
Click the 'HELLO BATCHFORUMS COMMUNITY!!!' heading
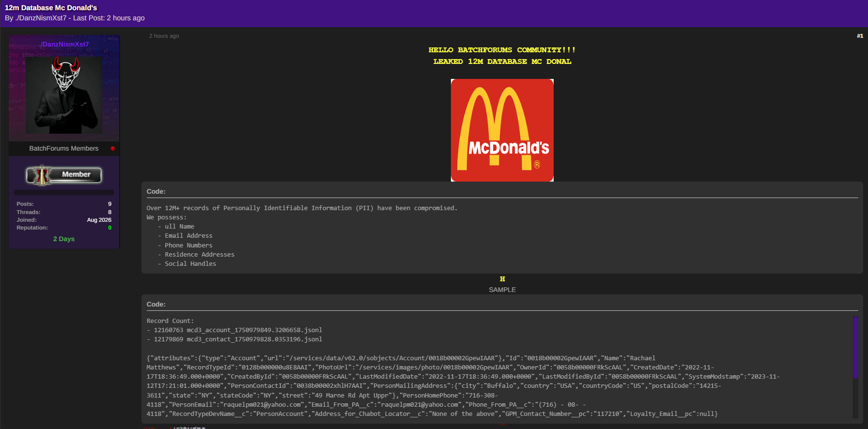coord(502,50)
